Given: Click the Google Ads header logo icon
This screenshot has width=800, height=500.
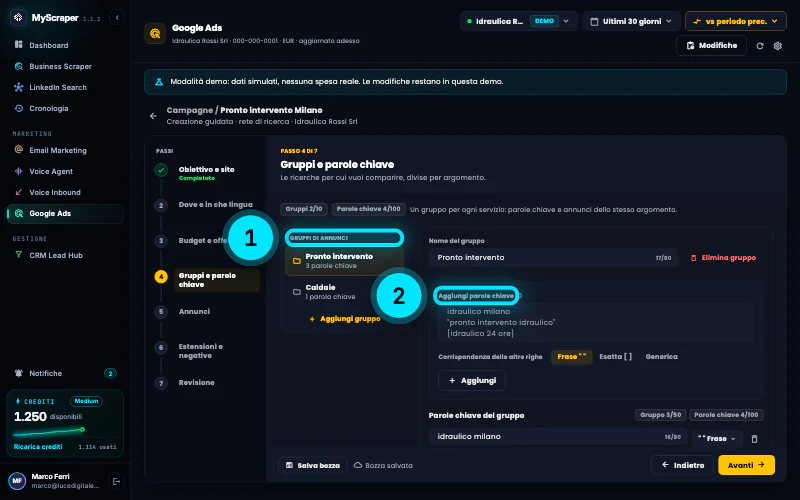Looking at the screenshot, I should pos(155,33).
